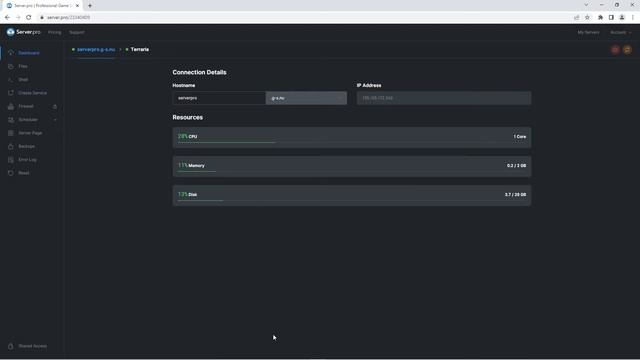Bookmark this page with star icon
The image size is (640, 360).
pyautogui.click(x=587, y=18)
